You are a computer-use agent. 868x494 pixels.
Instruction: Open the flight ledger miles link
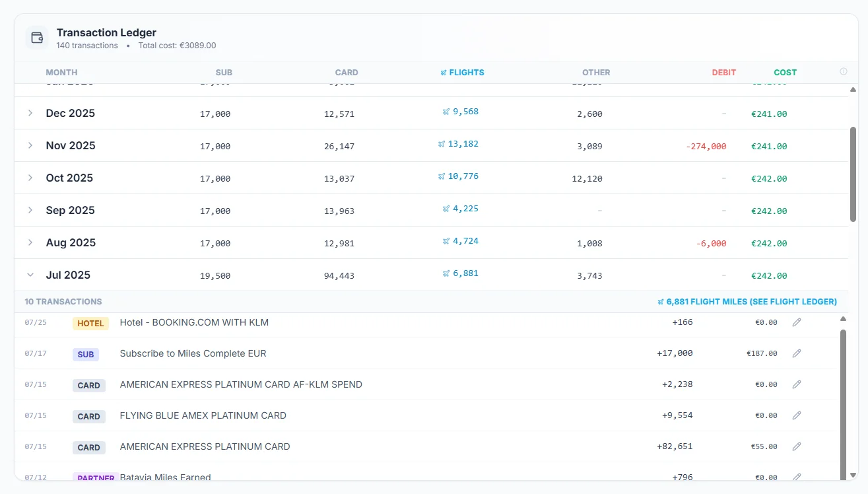[747, 302]
